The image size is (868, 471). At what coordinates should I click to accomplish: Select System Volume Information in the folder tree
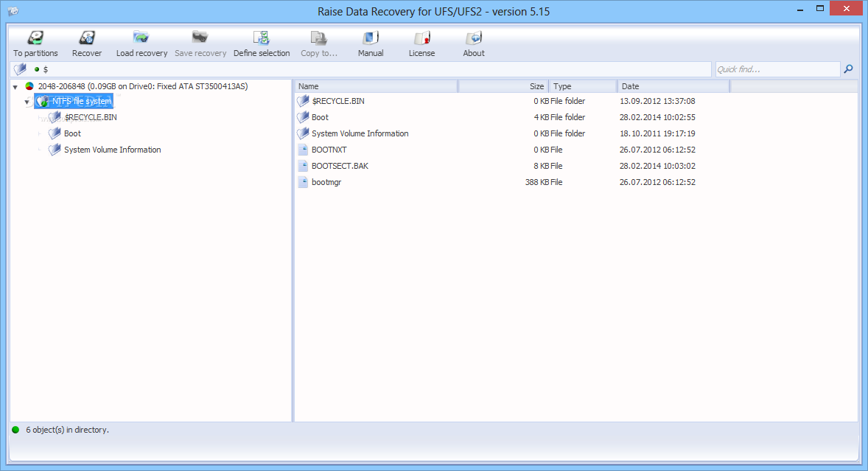[113, 150]
